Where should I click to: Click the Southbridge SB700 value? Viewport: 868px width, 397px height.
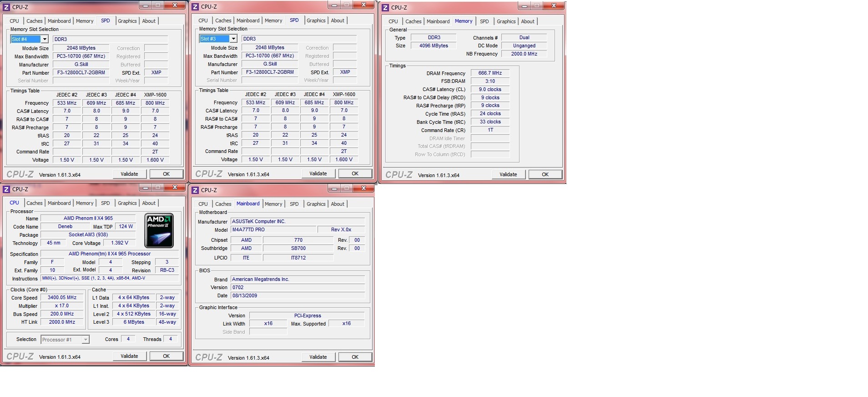[298, 248]
